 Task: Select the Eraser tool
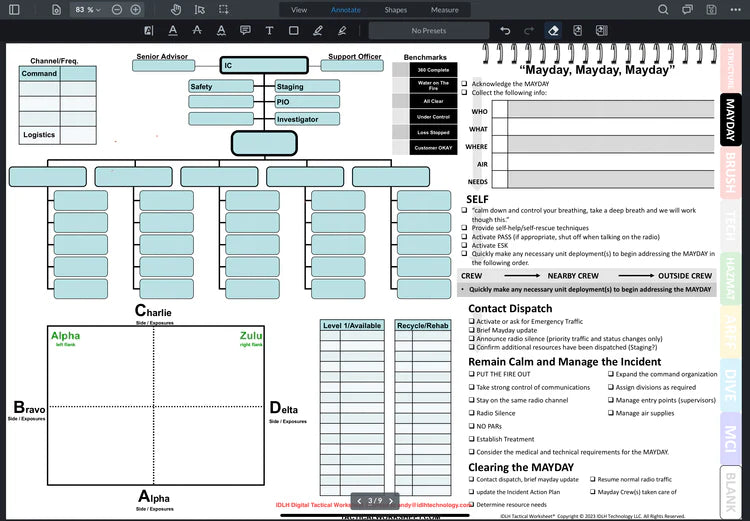point(553,31)
